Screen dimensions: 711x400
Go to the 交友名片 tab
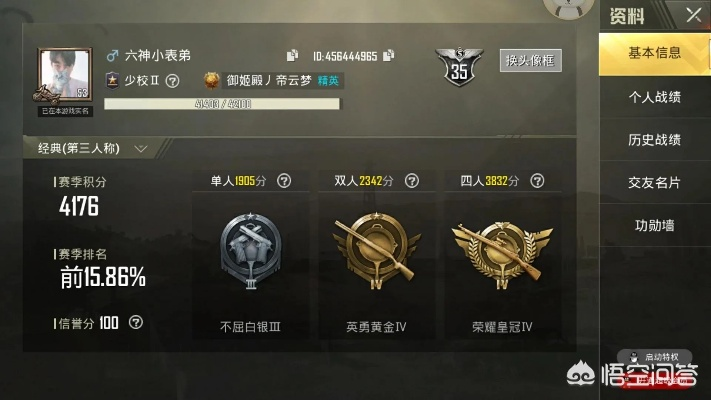pos(654,182)
